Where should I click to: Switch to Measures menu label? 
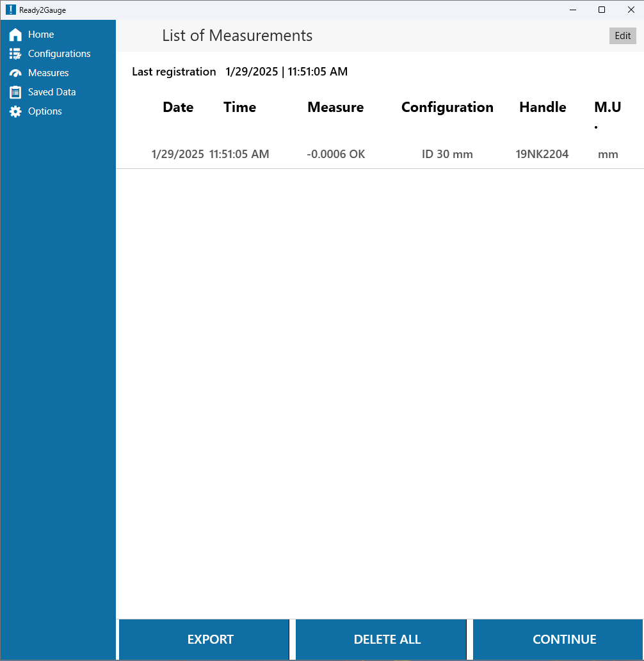click(x=48, y=73)
